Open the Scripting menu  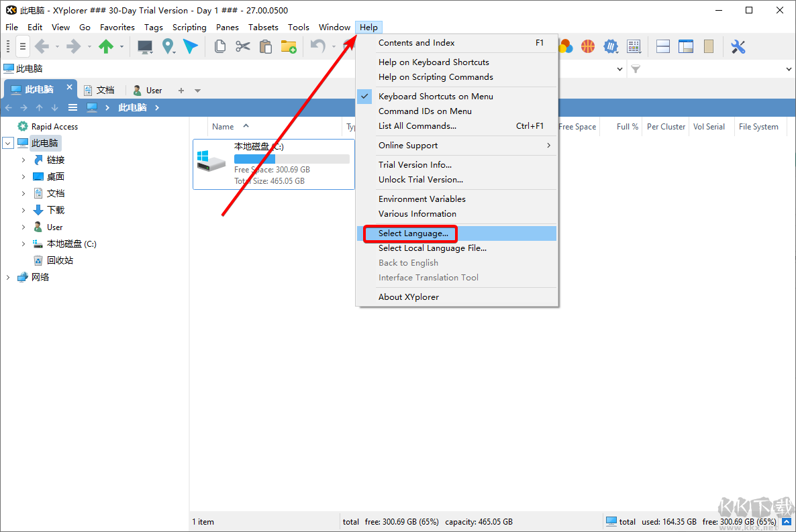[x=189, y=28]
